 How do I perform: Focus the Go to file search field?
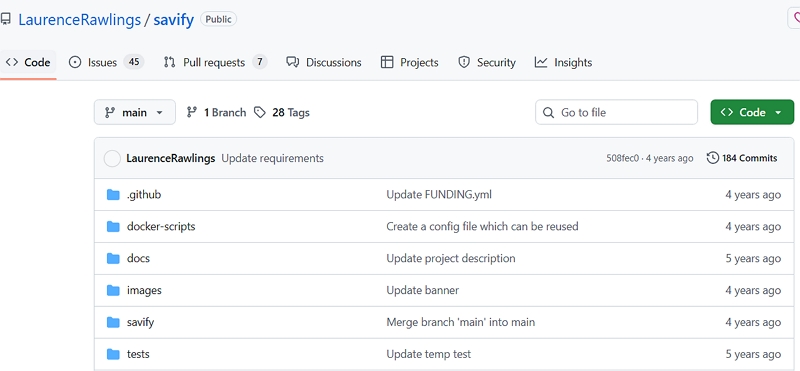(x=616, y=112)
